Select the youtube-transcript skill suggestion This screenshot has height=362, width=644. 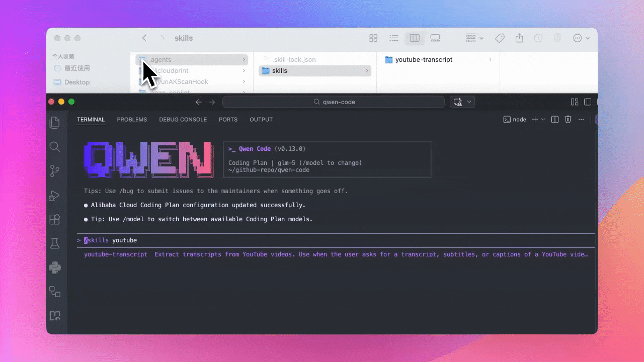pyautogui.click(x=116, y=254)
